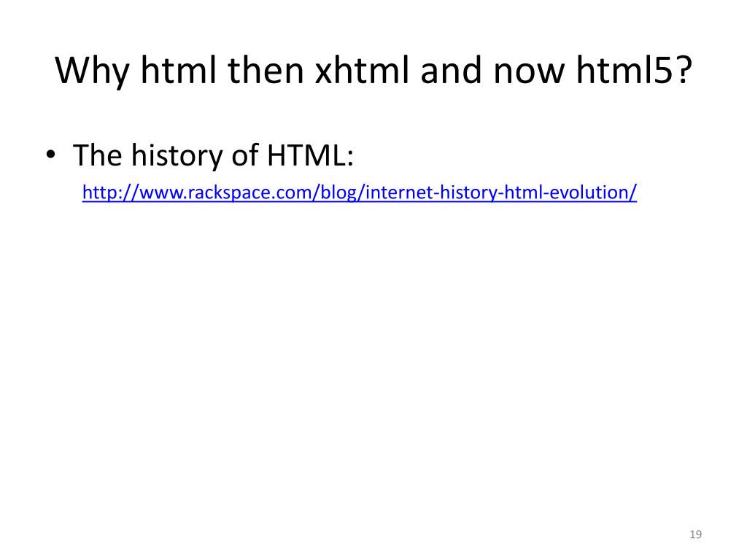
Task: Click the bullet point before "The history"
Action: pos(50,155)
